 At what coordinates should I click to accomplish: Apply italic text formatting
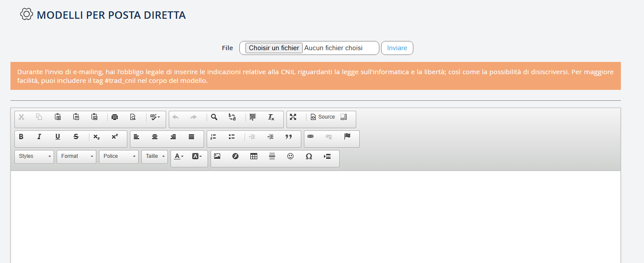pyautogui.click(x=39, y=137)
